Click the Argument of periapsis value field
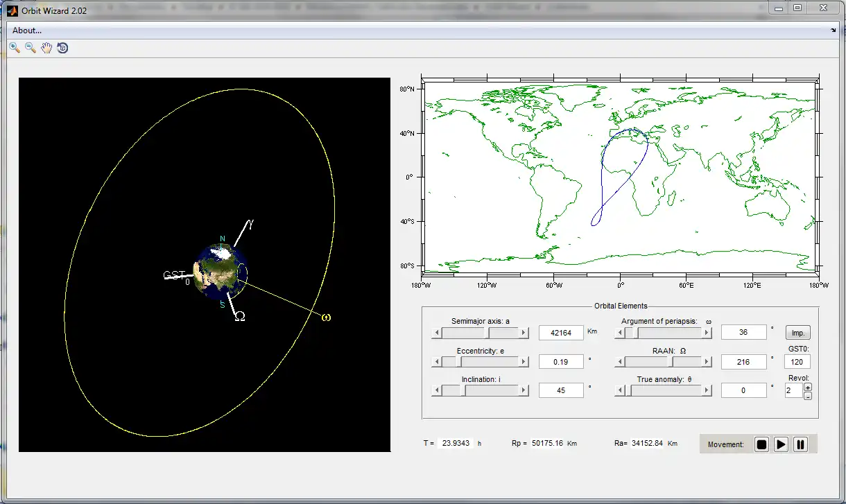 (743, 333)
